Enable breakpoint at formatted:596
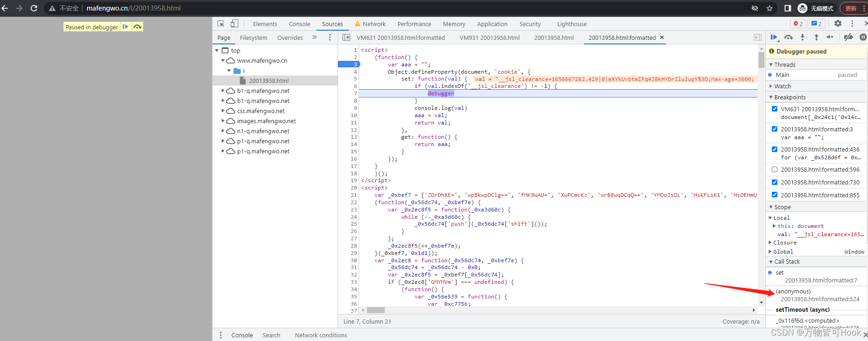 tap(775, 169)
